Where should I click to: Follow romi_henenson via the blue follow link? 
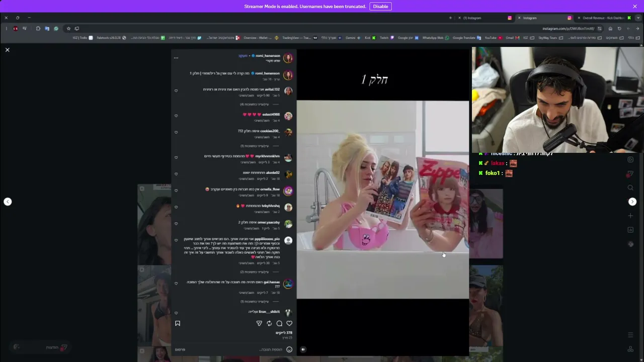243,55
